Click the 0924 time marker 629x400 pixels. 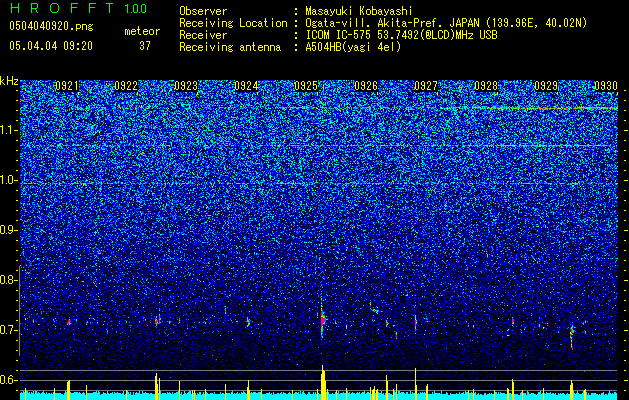(246, 86)
